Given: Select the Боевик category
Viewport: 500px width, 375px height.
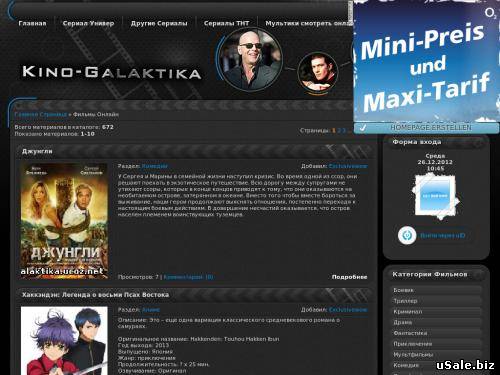Looking at the screenshot, I should tap(436, 290).
